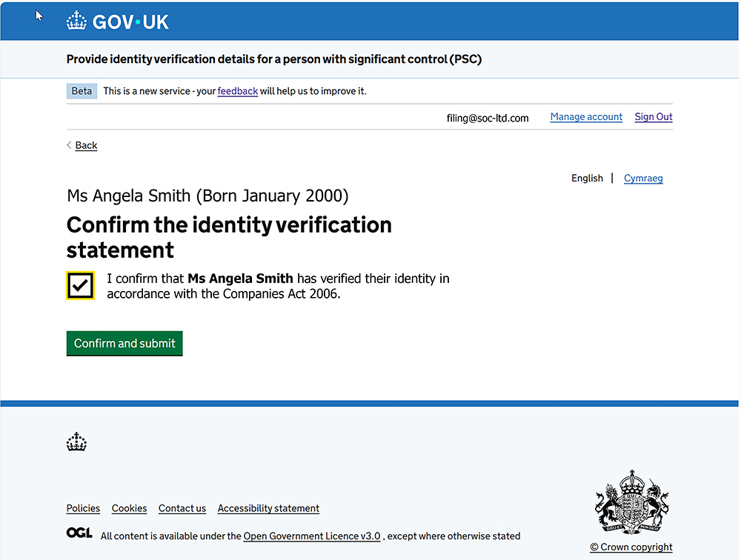Click the Beta phase tag
The width and height of the screenshot is (741, 560).
82,90
